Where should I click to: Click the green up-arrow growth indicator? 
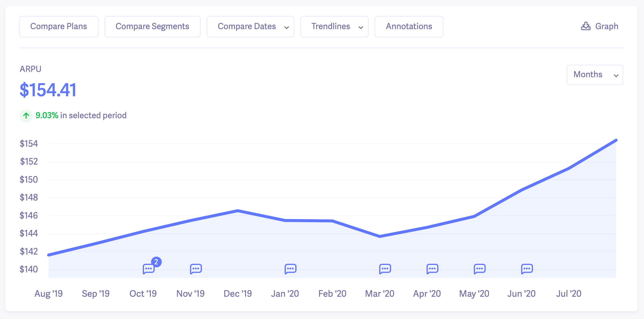point(26,116)
